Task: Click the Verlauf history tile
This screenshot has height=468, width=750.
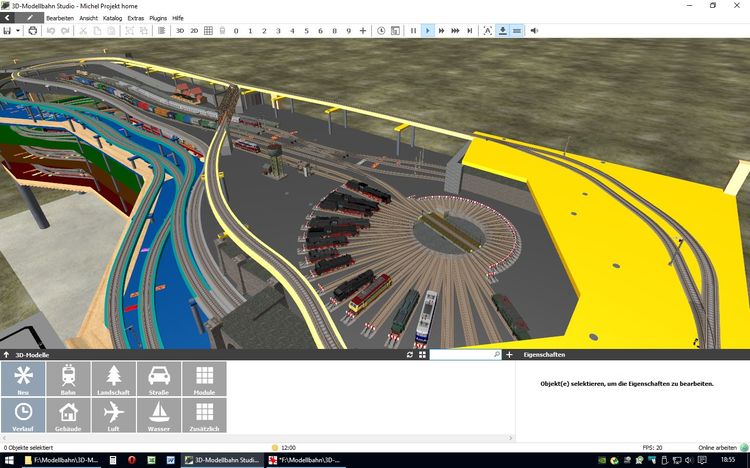Action: point(23,414)
